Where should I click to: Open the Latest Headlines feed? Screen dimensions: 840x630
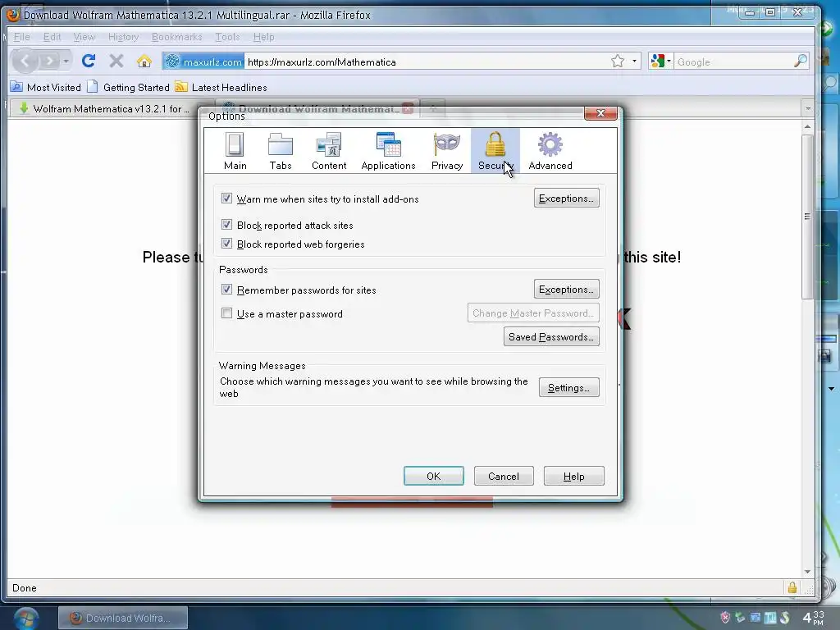tap(221, 87)
